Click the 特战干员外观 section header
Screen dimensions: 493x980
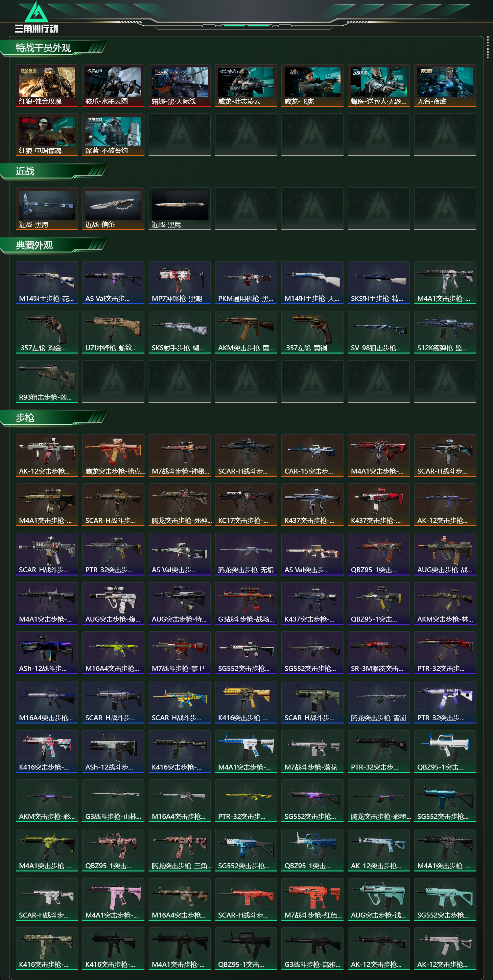(x=43, y=48)
